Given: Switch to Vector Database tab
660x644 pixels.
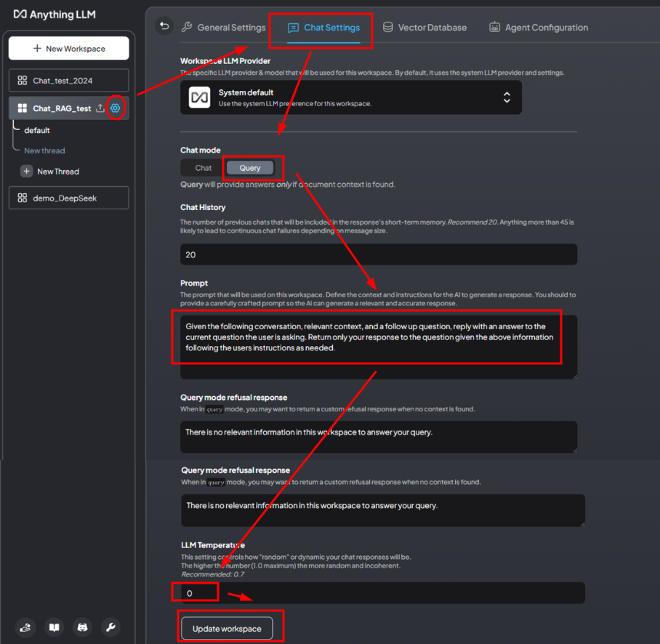Looking at the screenshot, I should coord(424,28).
